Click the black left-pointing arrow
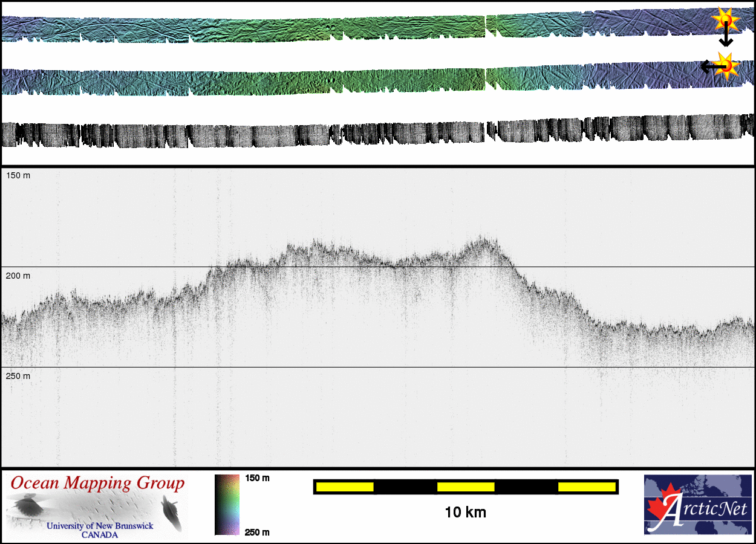 pyautogui.click(x=706, y=66)
